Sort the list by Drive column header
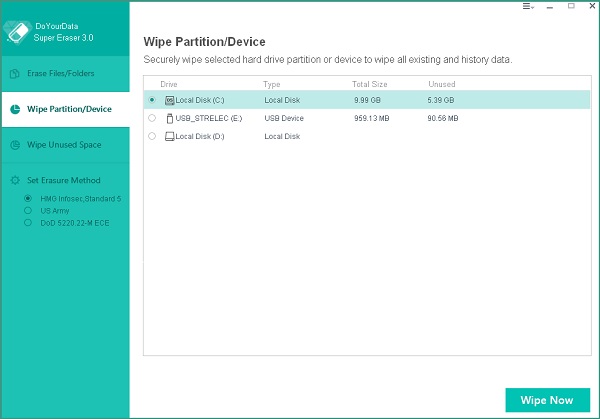The image size is (600, 419). click(169, 84)
